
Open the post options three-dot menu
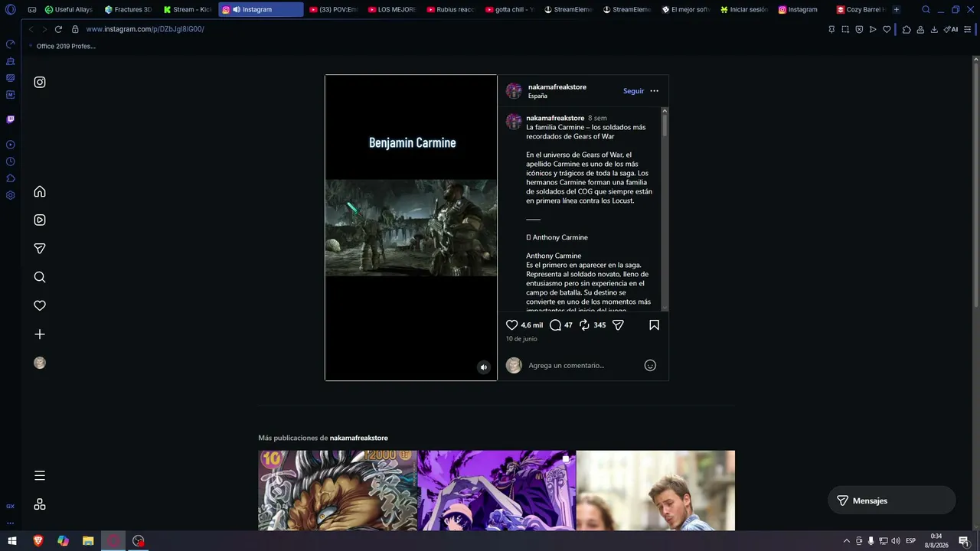click(x=654, y=91)
